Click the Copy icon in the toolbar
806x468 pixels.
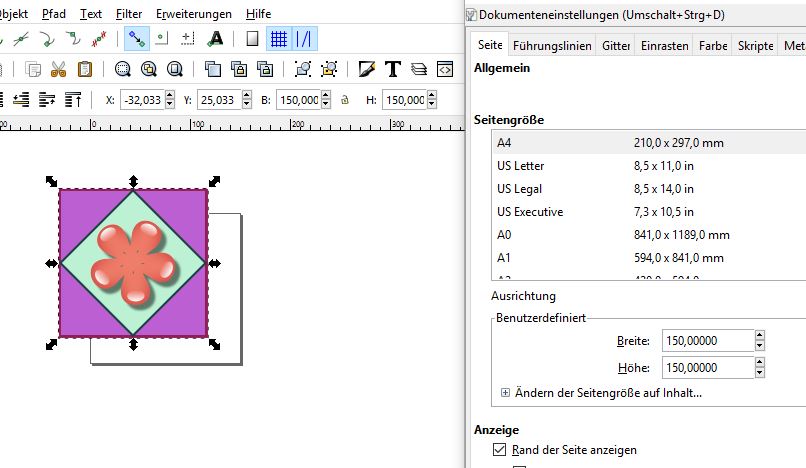[33, 69]
